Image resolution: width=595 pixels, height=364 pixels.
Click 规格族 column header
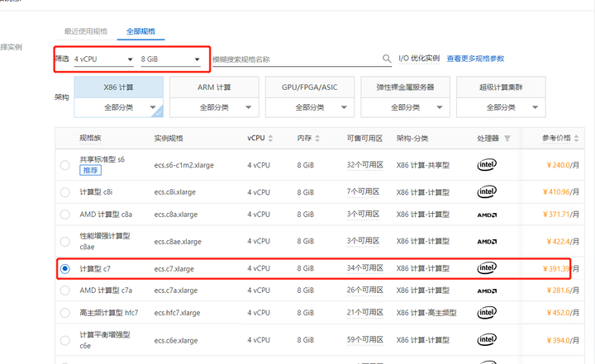coord(90,138)
